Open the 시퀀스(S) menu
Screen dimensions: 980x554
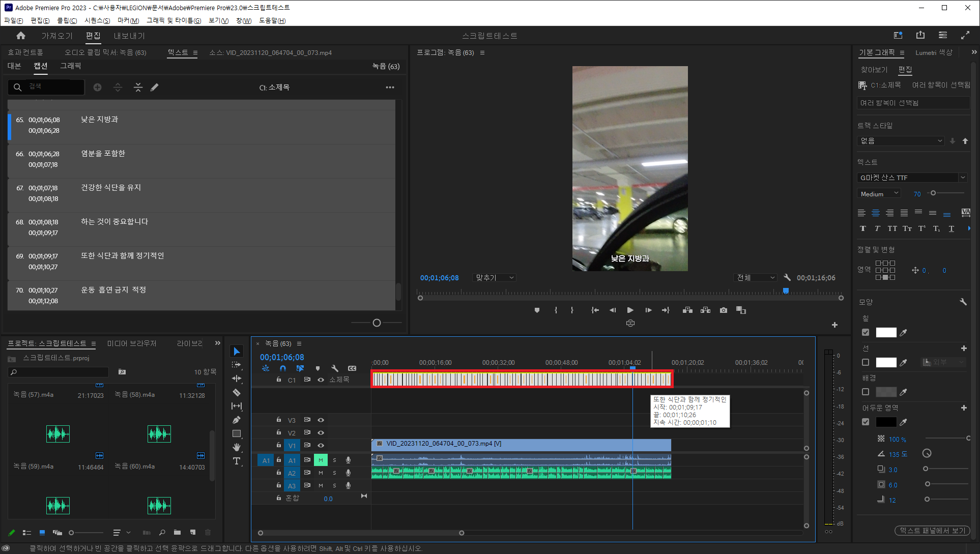97,20
